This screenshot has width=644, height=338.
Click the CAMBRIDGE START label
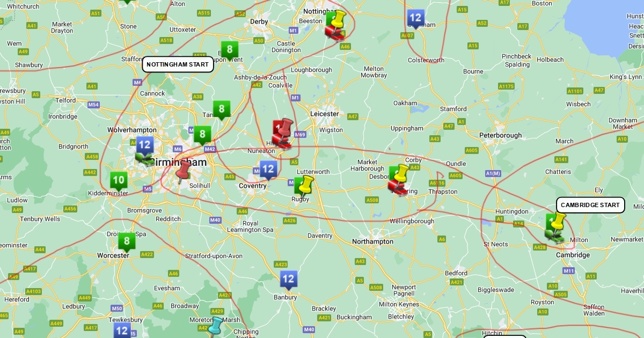point(590,205)
